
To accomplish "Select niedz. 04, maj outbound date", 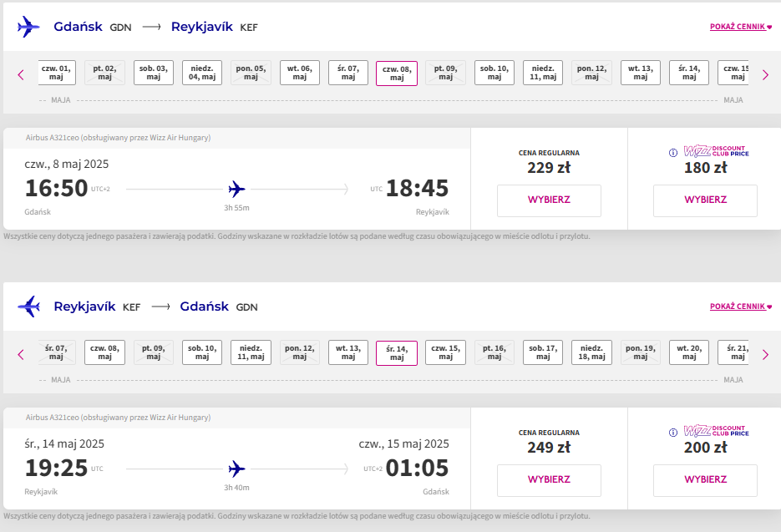I will click(202, 73).
